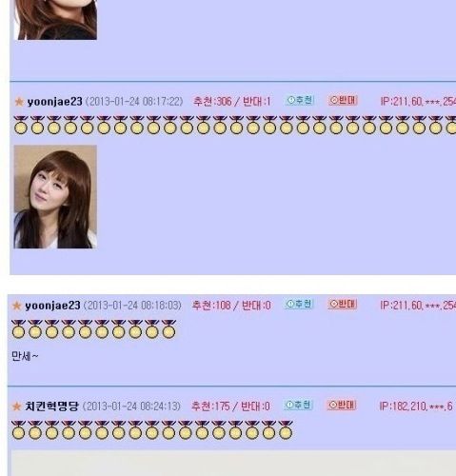Click first medal in 만세~ comment
Screen dimensions: 456x476
click(18, 328)
